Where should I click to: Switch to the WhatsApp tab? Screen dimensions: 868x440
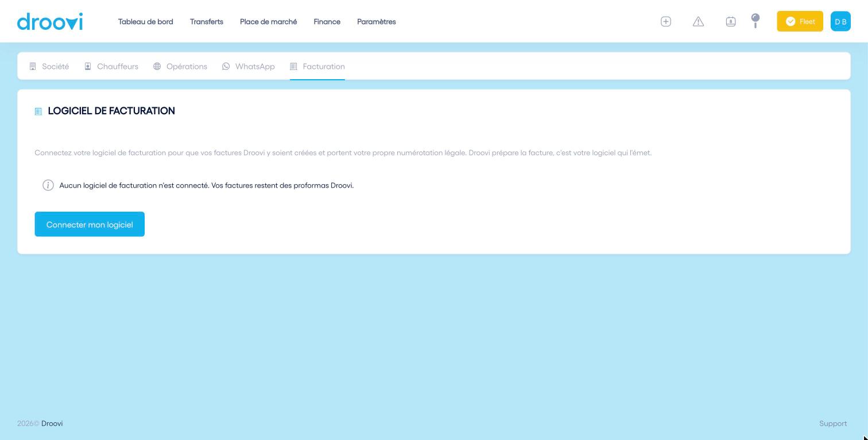(x=249, y=67)
